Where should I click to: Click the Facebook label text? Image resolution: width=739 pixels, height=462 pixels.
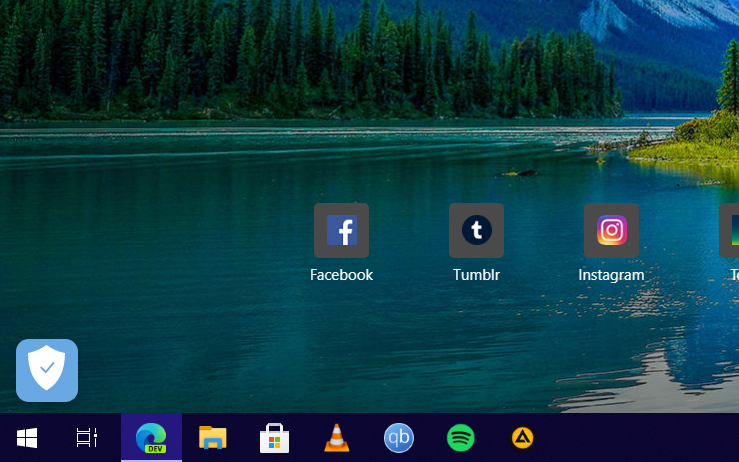(x=341, y=275)
